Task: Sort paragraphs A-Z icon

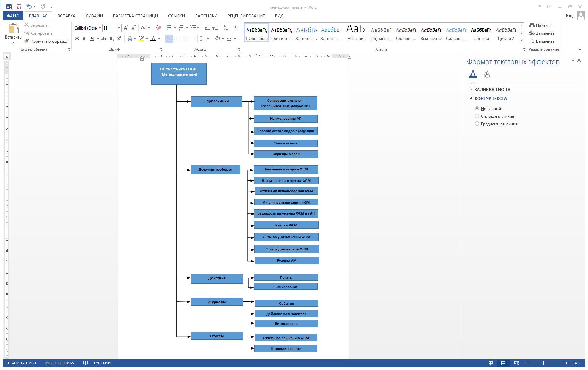Action: 226,28
